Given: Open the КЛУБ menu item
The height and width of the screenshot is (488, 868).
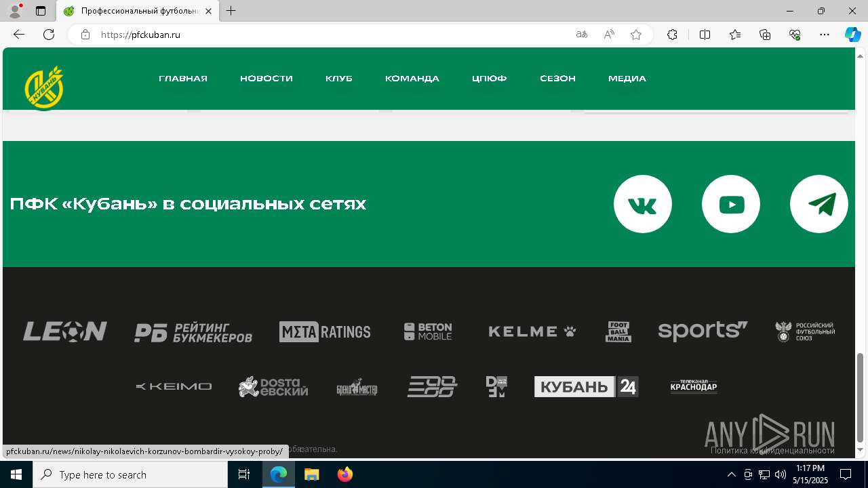Looking at the screenshot, I should tap(339, 79).
